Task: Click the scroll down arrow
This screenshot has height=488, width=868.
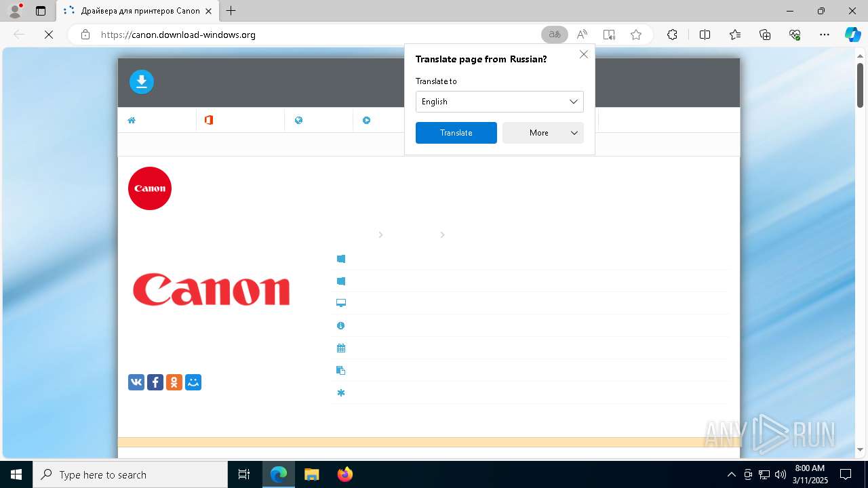Action: tap(860, 449)
